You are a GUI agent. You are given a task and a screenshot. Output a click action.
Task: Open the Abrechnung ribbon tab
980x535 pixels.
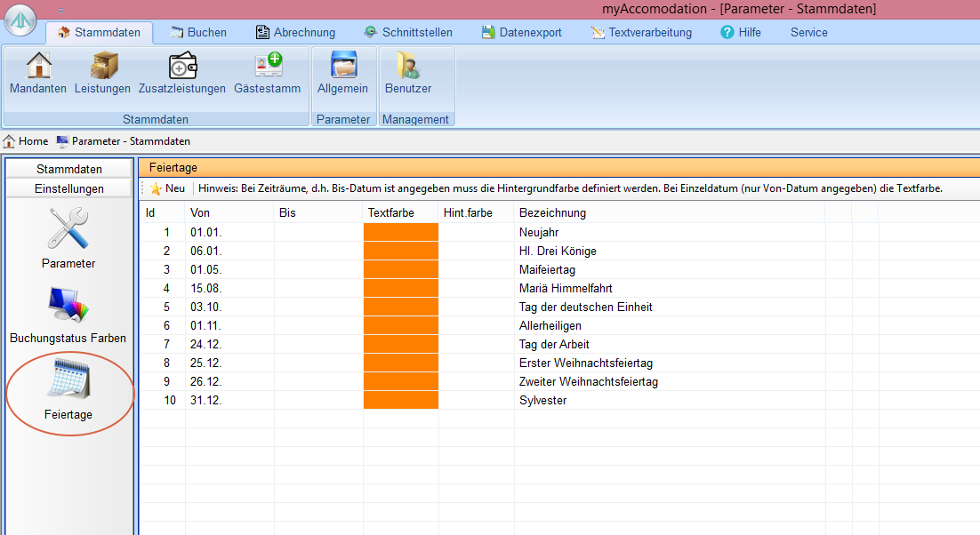295,32
